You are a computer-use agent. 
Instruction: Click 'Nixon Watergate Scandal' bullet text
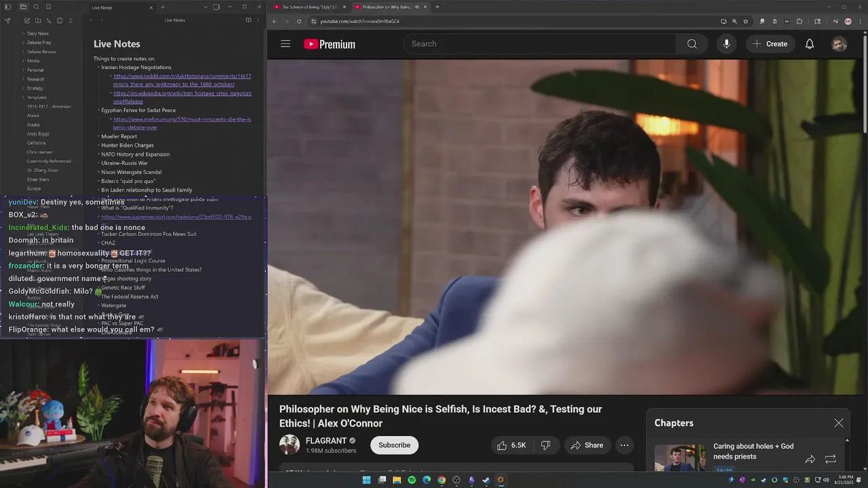[131, 172]
